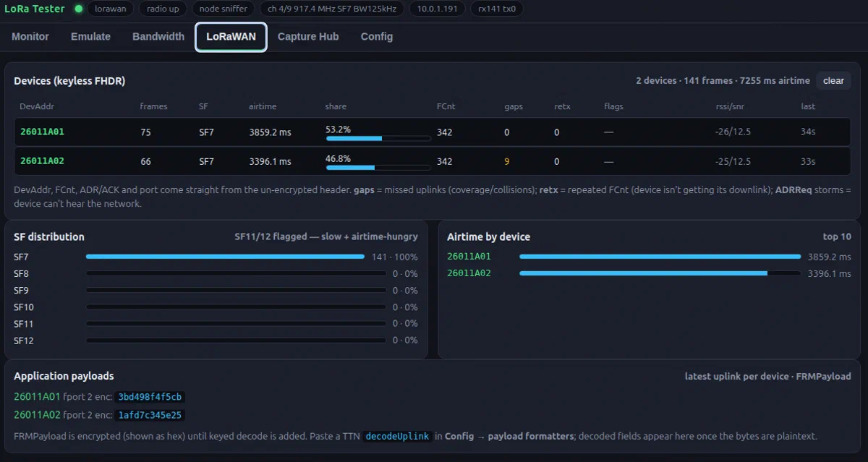
Task: Click the 53.2% share bar
Action: 378,138
